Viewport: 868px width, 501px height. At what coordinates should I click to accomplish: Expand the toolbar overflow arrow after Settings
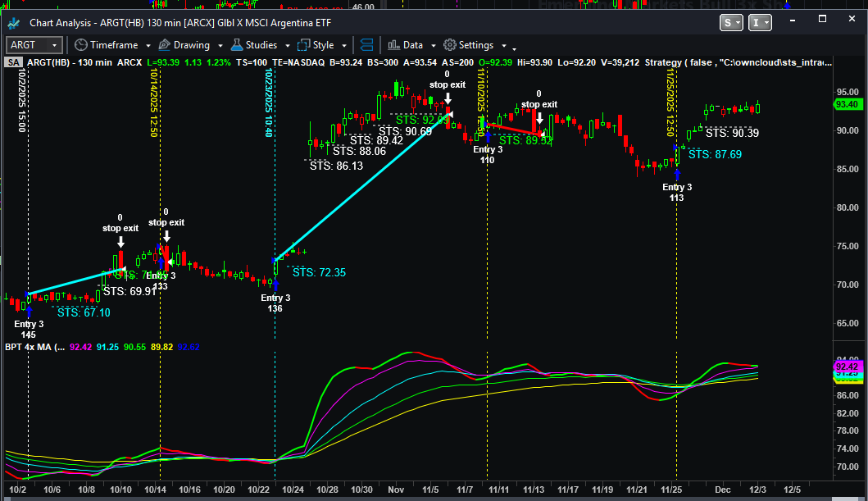click(x=504, y=46)
